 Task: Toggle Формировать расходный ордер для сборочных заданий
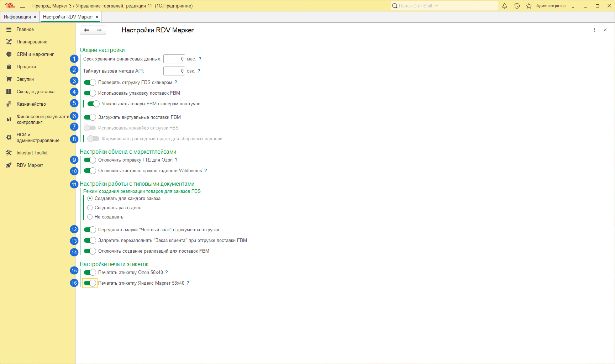click(x=93, y=139)
